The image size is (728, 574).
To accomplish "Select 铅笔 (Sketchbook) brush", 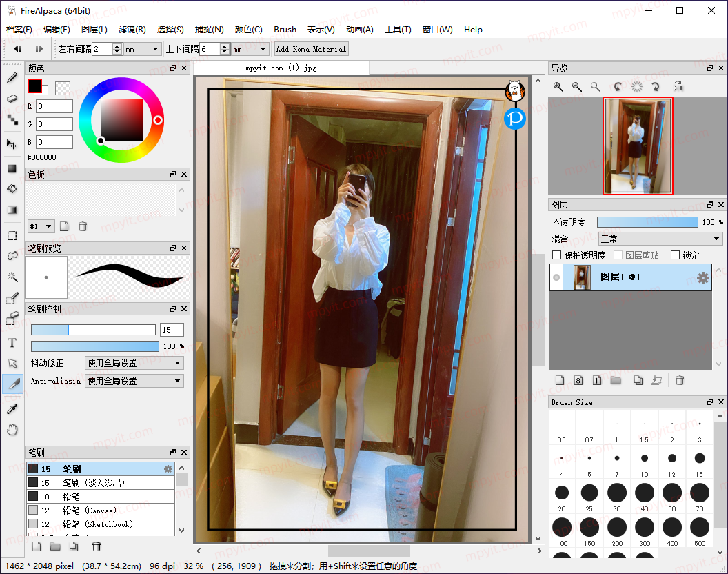I will coord(100,524).
